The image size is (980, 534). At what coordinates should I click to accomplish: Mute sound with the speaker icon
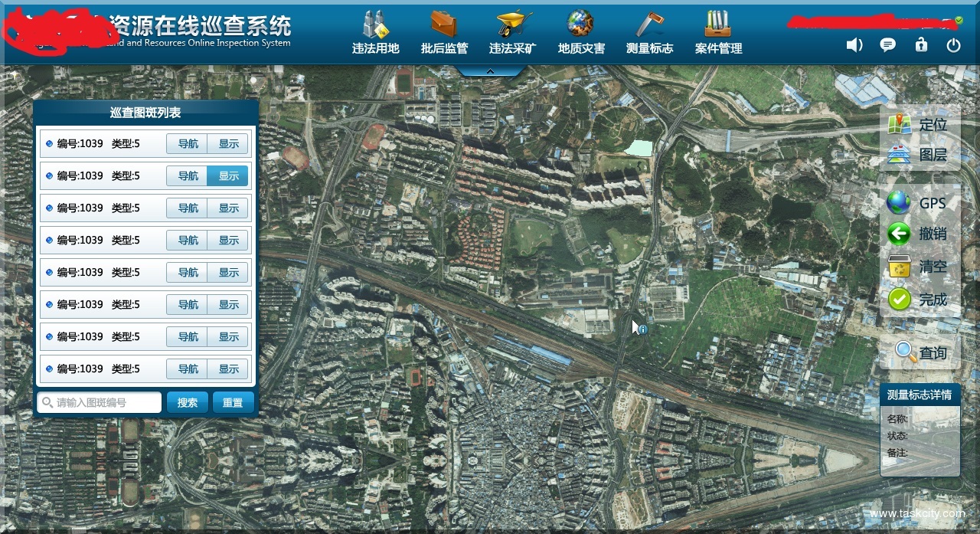pos(854,45)
